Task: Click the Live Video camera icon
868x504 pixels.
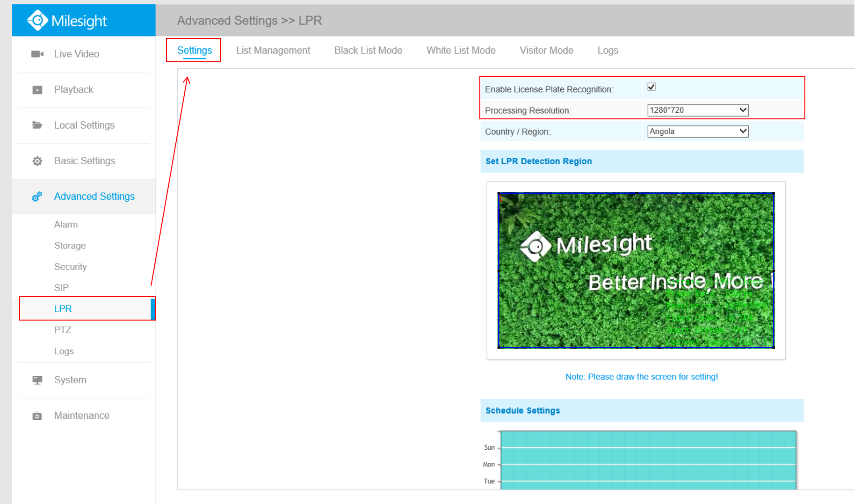Action: [x=37, y=54]
